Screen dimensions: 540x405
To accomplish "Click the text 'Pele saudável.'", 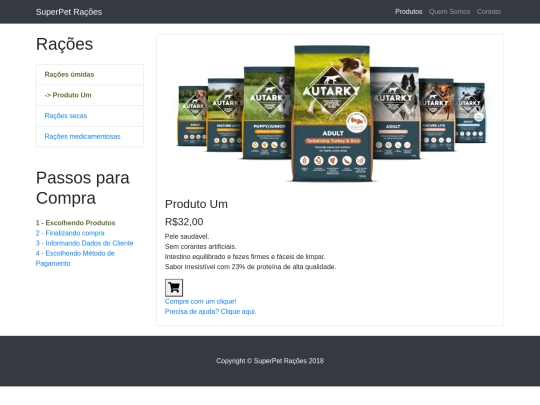I will [187, 237].
